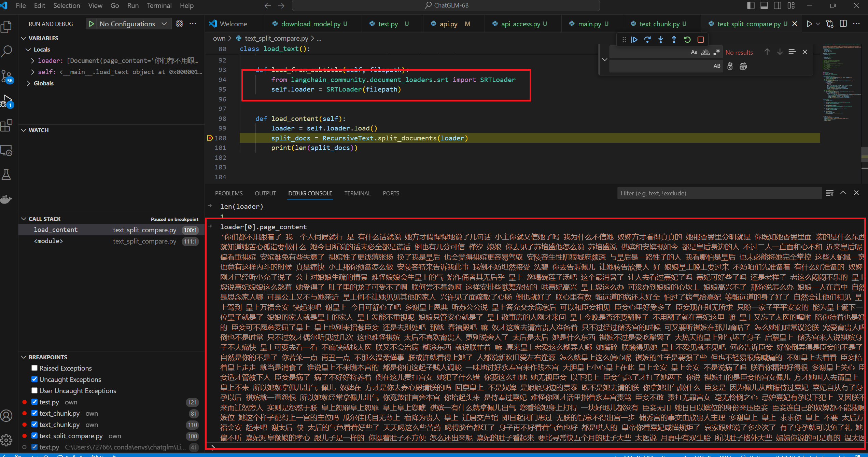Open the Terminal menu
Image resolution: width=868 pixels, height=457 pixels.
point(159,5)
